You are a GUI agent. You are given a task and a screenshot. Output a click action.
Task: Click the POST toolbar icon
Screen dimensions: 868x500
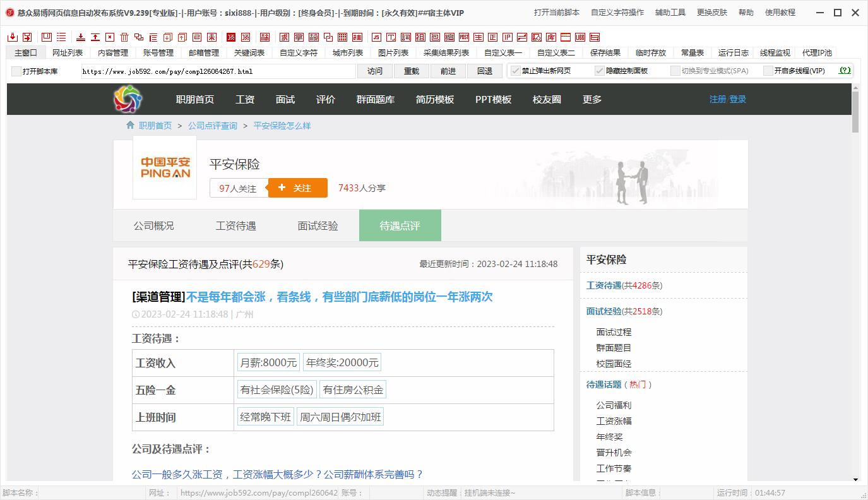click(x=463, y=37)
